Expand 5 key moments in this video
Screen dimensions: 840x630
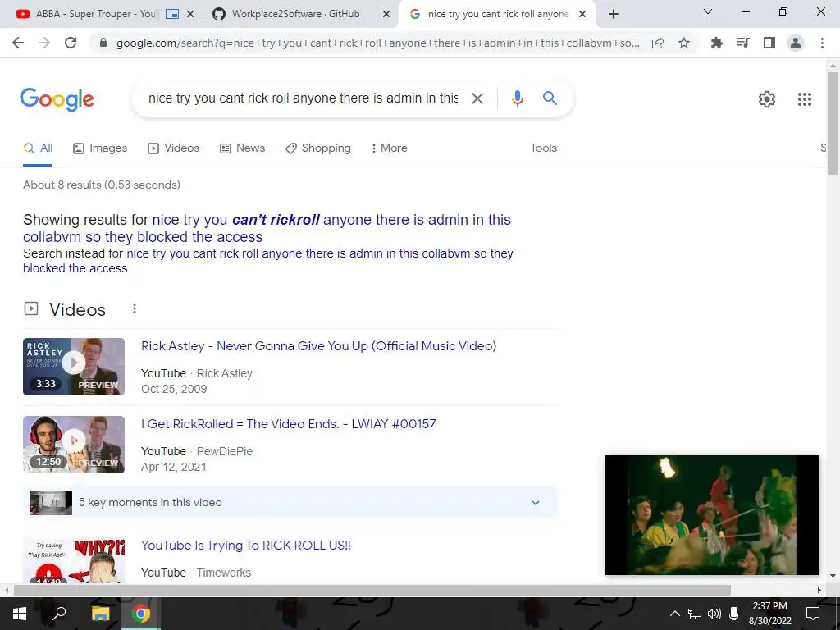[x=290, y=503]
